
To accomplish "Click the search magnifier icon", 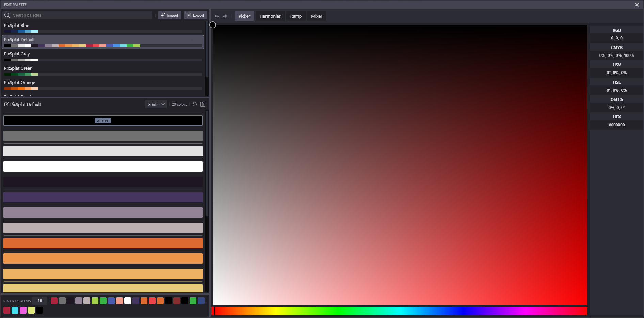I will pos(7,15).
